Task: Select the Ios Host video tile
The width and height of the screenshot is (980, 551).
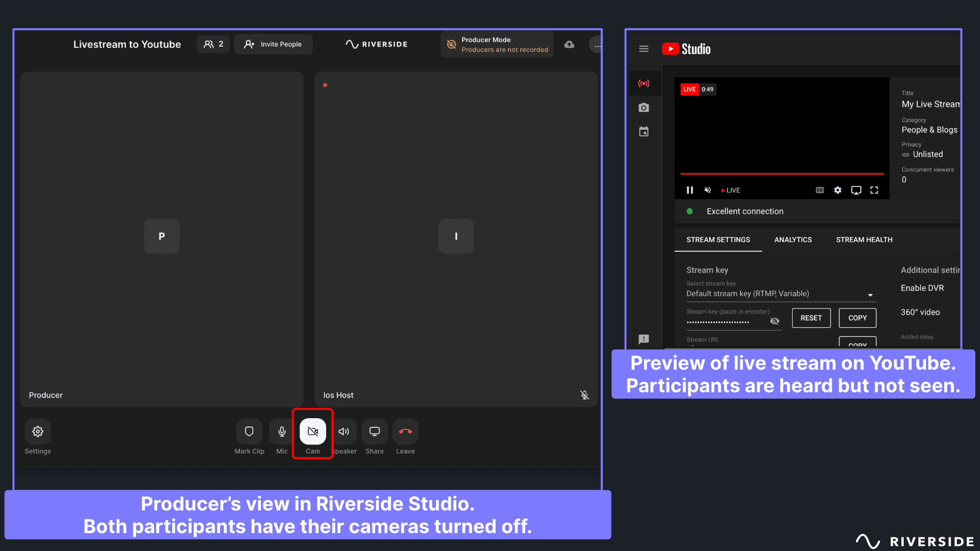Action: 456,239
